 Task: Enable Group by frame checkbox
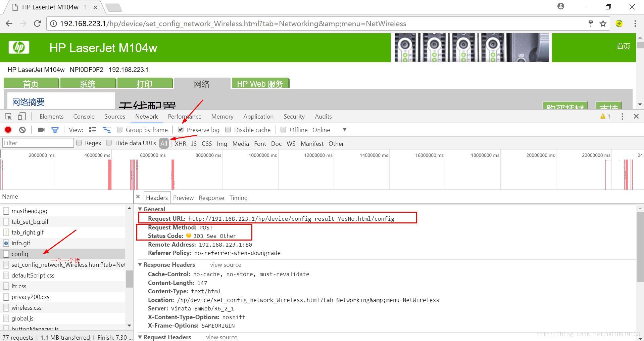[x=119, y=129]
